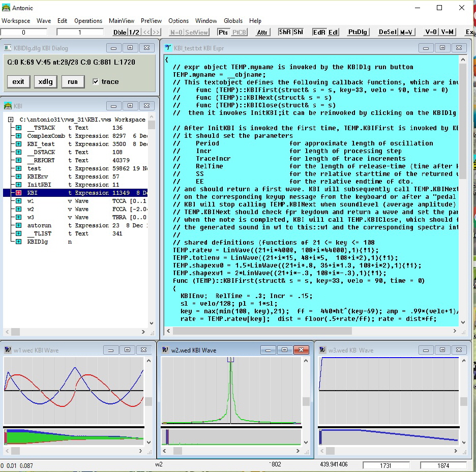Viewport: 476px width, 472px height.
Task: Click the run button in KBI Dialog
Action: click(x=73, y=81)
